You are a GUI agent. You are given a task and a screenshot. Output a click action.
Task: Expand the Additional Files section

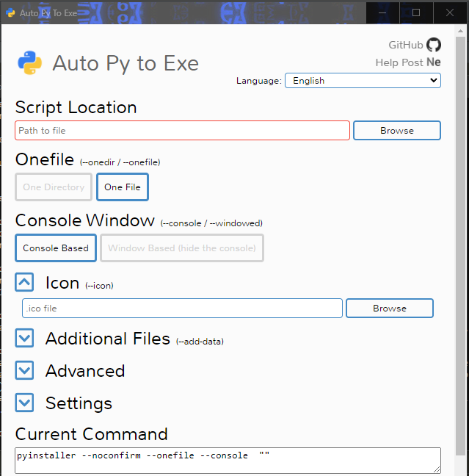click(x=25, y=338)
